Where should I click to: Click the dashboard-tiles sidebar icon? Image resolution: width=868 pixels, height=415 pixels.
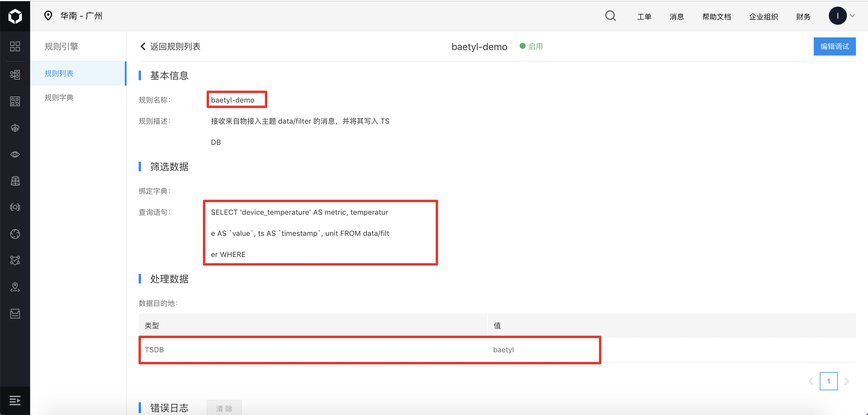[15, 101]
